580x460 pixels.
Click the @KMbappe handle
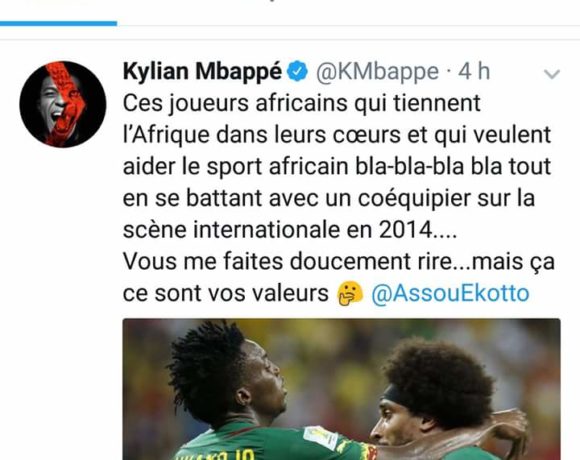377,72
